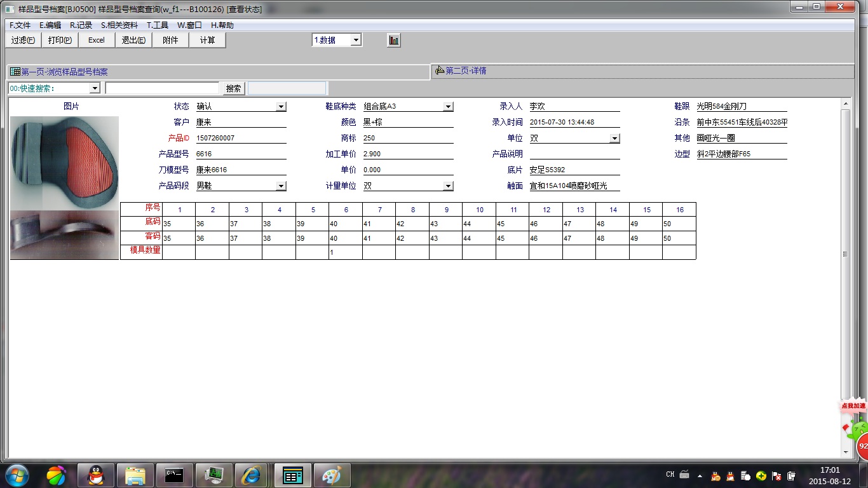Open the F.文件 menu

(x=20, y=25)
